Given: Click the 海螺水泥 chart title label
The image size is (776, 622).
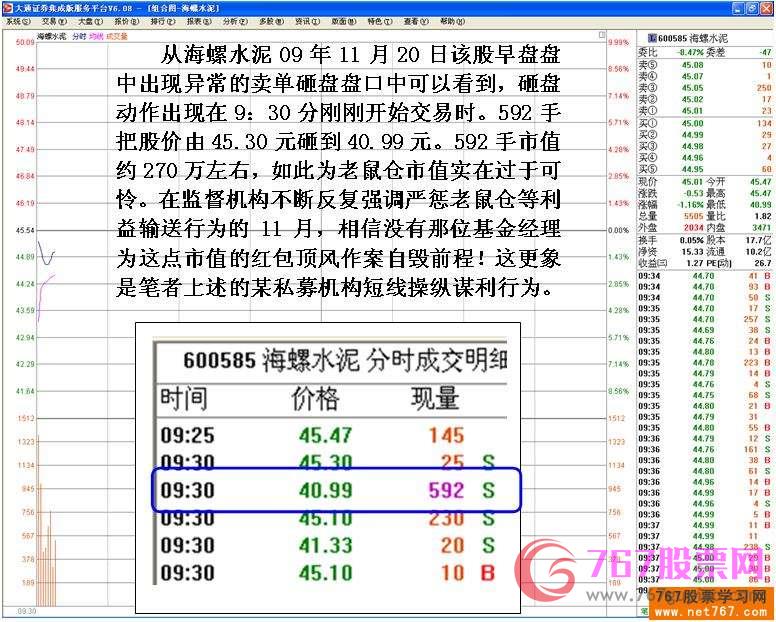Looking at the screenshot, I should pos(51,37).
